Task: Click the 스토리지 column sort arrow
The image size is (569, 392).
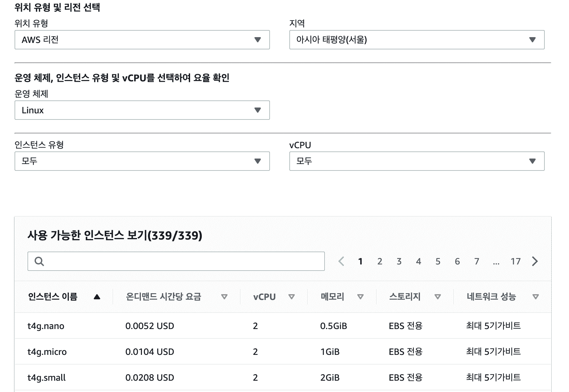Action: coord(437,297)
